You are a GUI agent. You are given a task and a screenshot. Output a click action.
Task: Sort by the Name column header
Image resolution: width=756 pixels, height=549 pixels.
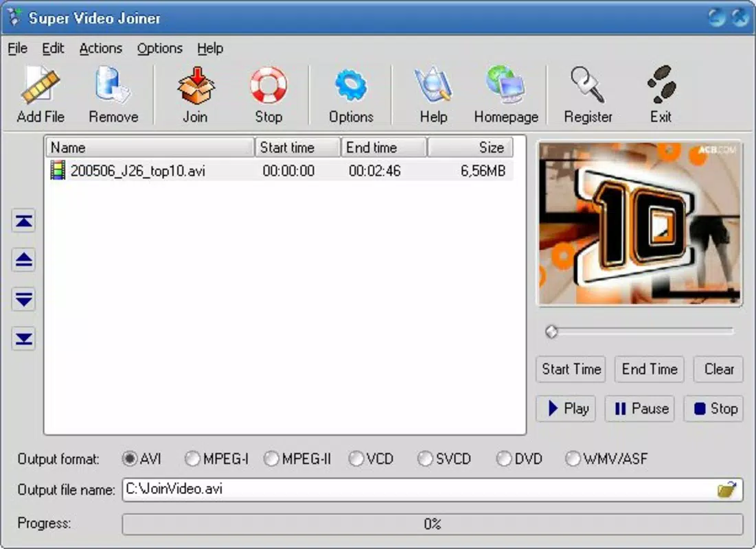(150, 147)
